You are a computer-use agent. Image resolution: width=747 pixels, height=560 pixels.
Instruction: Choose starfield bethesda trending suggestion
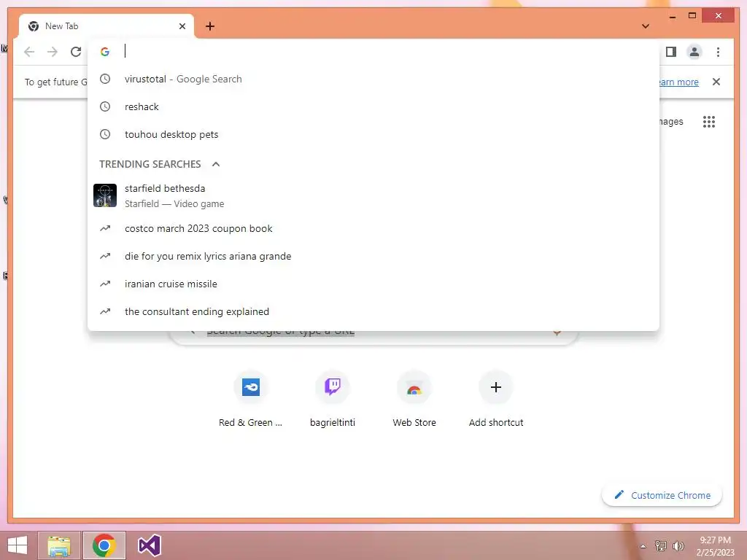pyautogui.click(x=373, y=195)
